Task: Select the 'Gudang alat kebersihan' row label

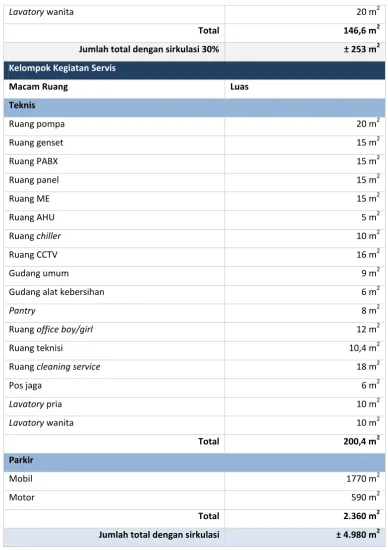Action: pyautogui.click(x=56, y=292)
